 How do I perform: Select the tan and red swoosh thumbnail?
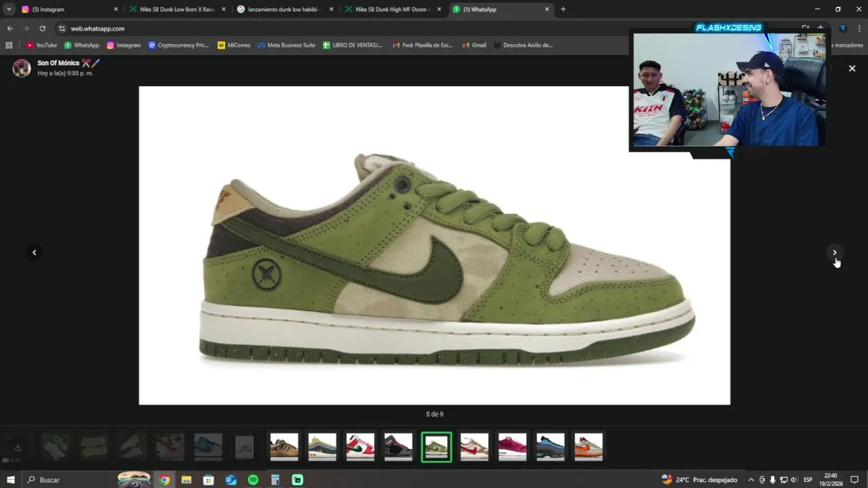pyautogui.click(x=474, y=447)
